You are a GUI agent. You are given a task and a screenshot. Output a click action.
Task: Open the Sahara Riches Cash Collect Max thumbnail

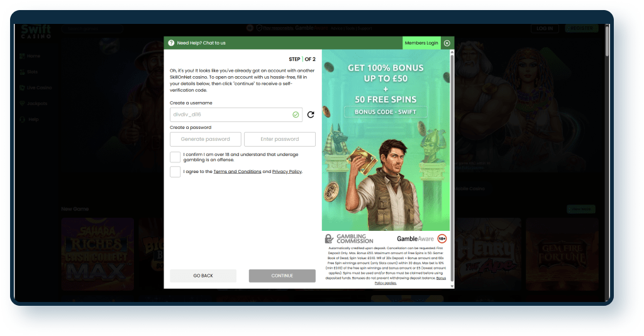[97, 254]
